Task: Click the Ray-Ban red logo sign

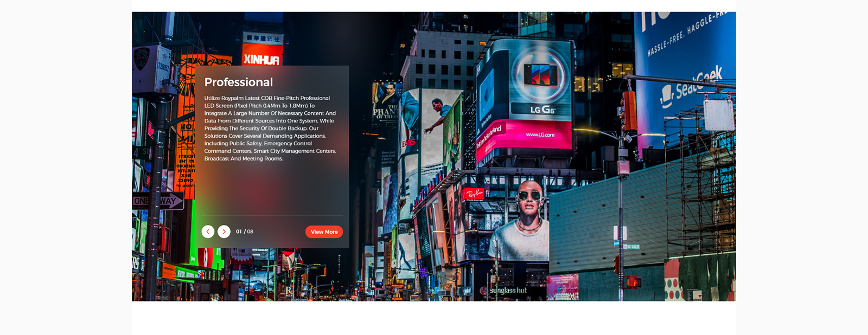Action: pos(473,194)
